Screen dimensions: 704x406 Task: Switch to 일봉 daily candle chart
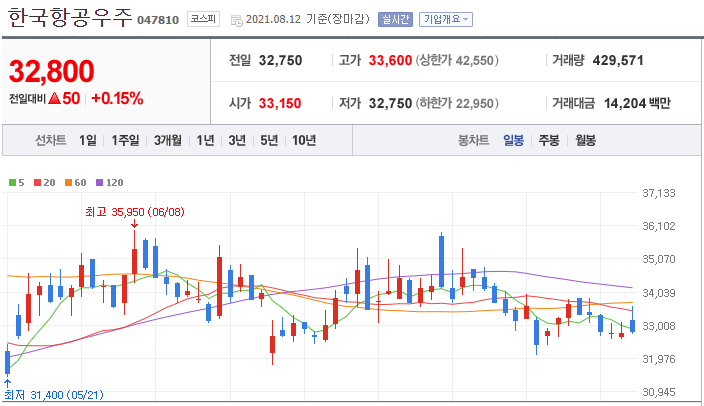pyautogui.click(x=513, y=140)
